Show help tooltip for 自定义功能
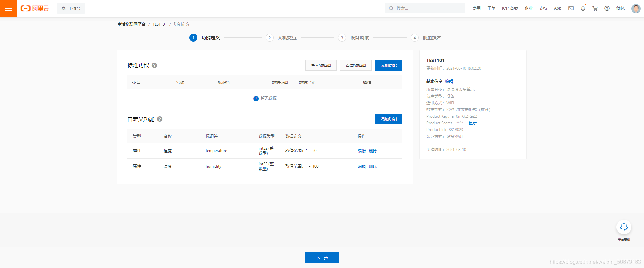Screen dimensions: 644x268 160,119
